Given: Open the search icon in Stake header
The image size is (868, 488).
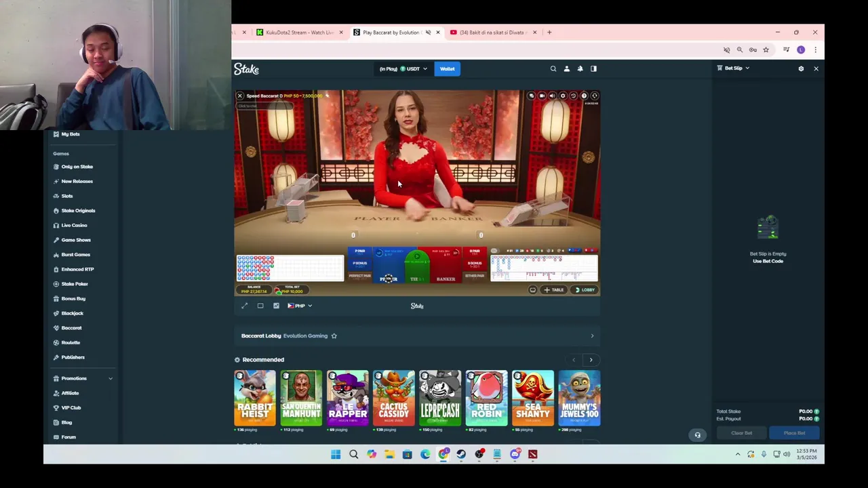Looking at the screenshot, I should tap(553, 68).
